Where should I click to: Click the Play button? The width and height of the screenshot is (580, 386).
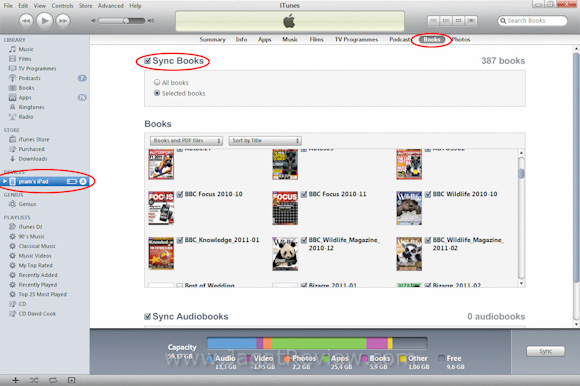(44, 21)
